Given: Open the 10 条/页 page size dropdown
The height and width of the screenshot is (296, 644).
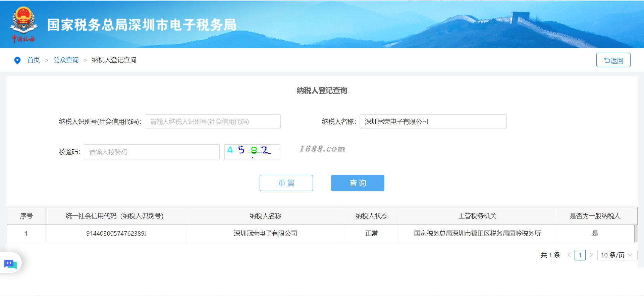Looking at the screenshot, I should coord(617,255).
